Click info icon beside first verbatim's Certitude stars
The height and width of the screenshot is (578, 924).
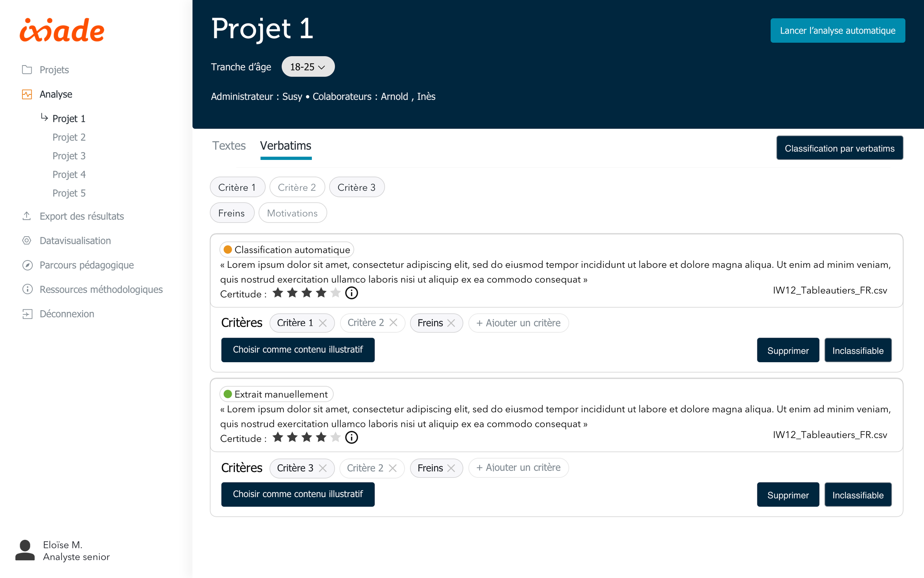(351, 293)
